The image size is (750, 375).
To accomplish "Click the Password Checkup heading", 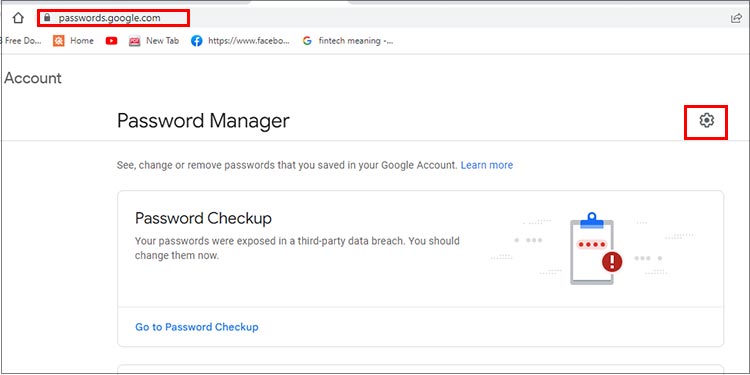I will 203,218.
